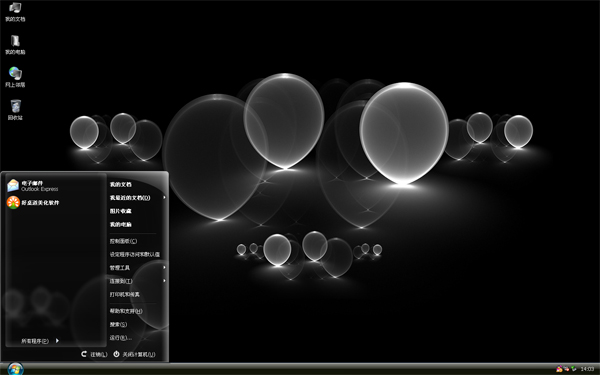Select Printers and Faxes menu entry
The image size is (600, 375).
coord(125,294)
